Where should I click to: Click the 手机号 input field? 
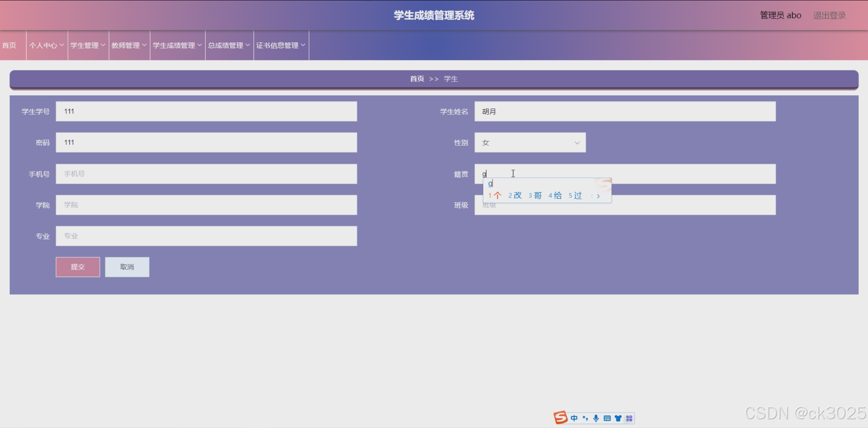coord(206,174)
